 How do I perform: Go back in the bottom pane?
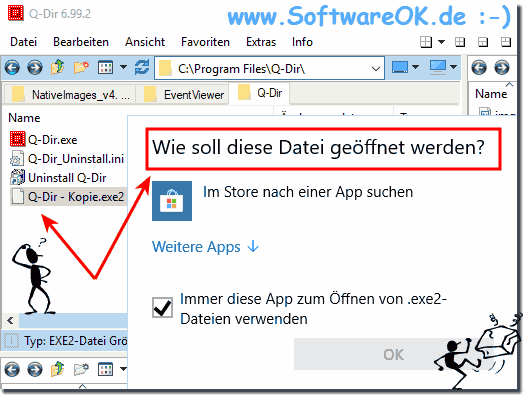point(12,370)
